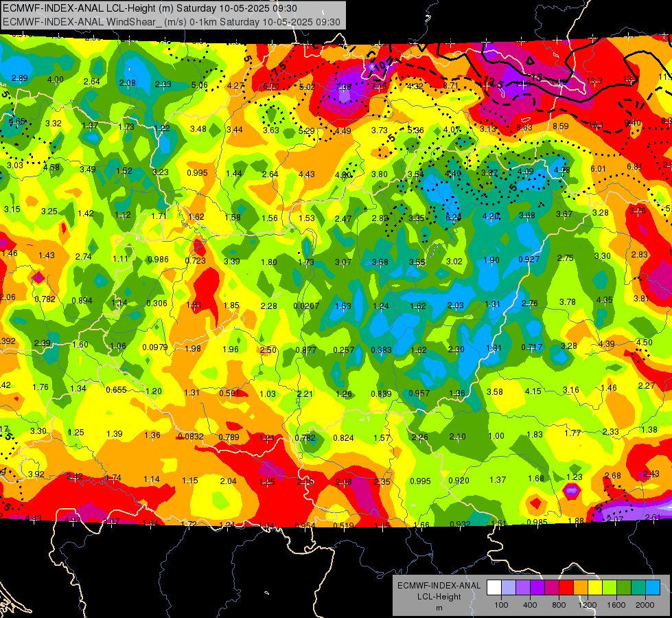Click the red legend swatch
The height and width of the screenshot is (618, 672).
[x=566, y=588]
